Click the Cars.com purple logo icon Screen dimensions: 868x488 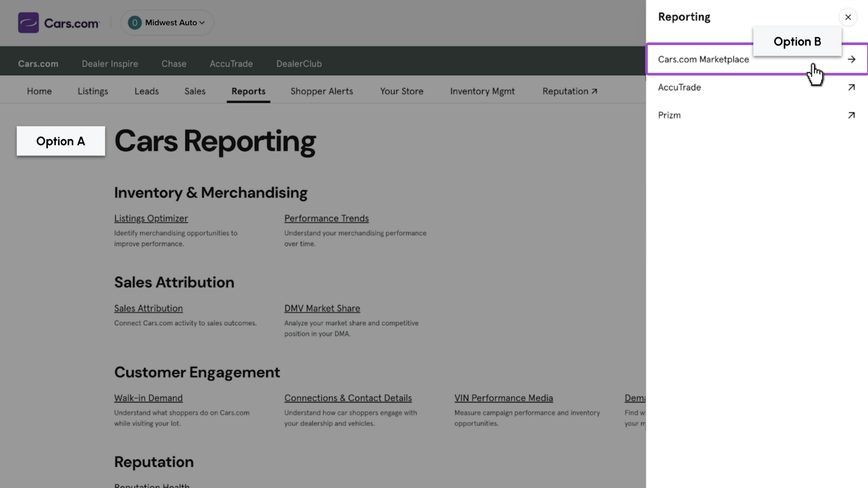[x=28, y=23]
